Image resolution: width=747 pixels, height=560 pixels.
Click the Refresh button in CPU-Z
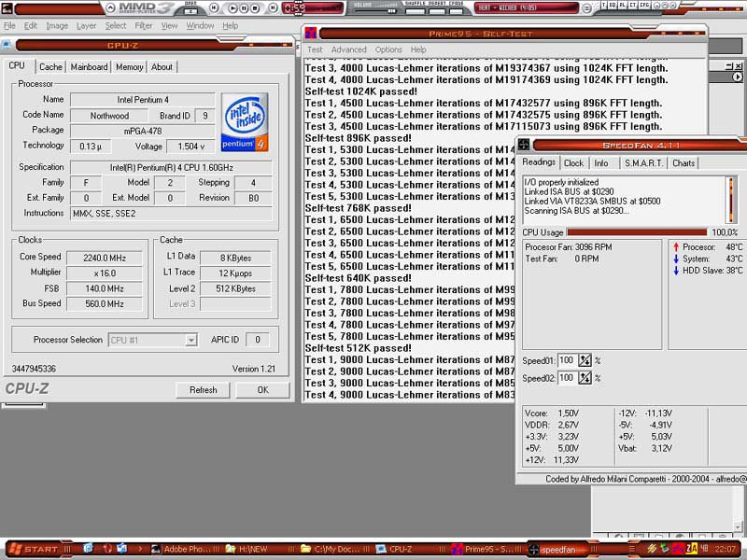point(203,390)
